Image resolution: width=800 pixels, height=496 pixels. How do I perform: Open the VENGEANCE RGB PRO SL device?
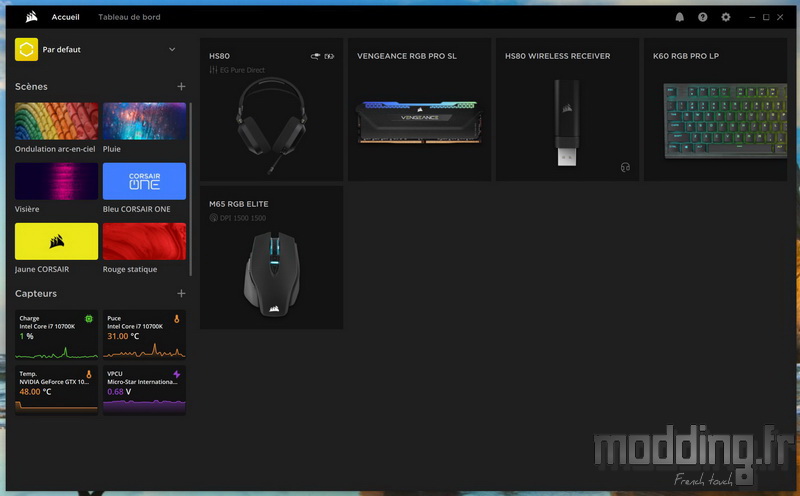click(419, 109)
